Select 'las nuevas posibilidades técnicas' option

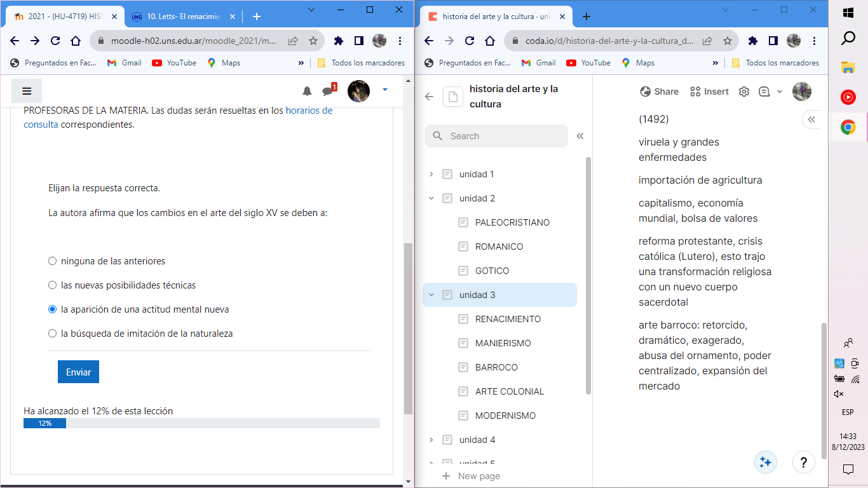[x=53, y=285]
